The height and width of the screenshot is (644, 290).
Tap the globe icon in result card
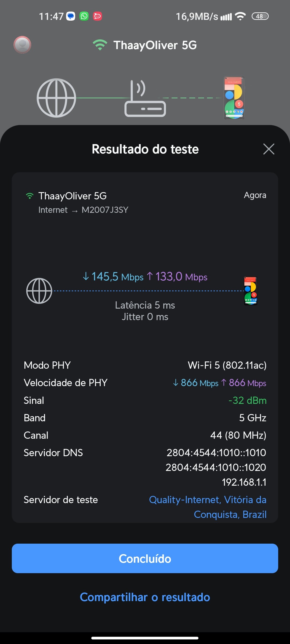(39, 291)
